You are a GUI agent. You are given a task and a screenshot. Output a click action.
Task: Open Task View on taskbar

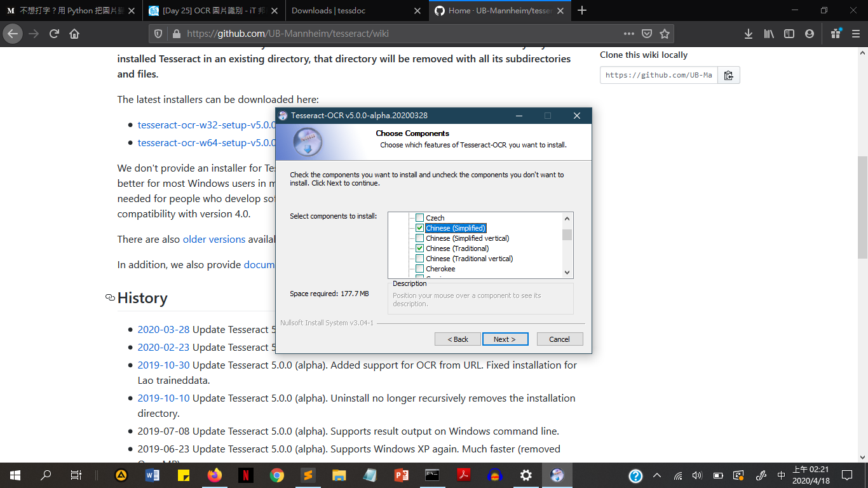click(76, 475)
